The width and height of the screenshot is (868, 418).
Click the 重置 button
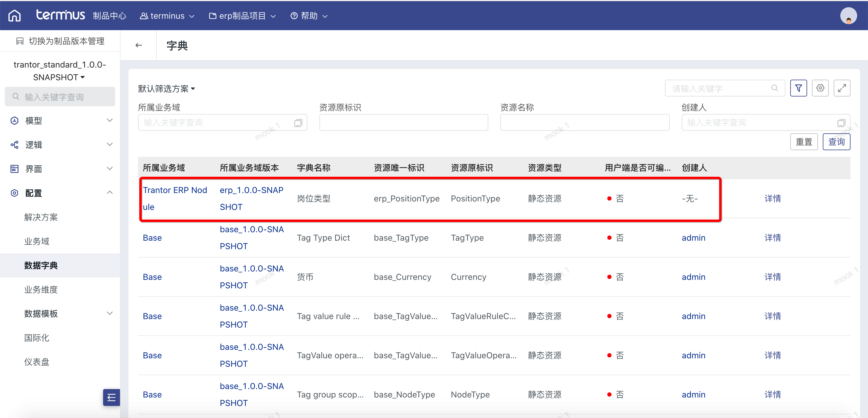(x=804, y=142)
